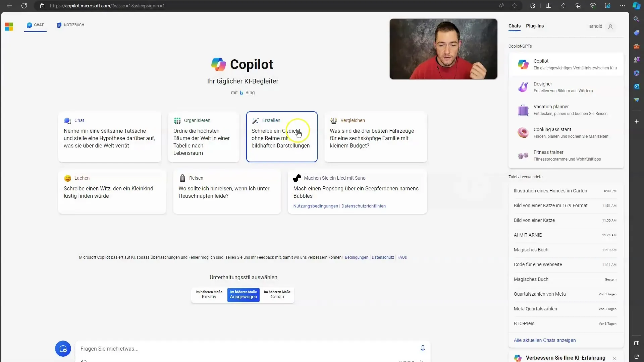Toggle Ausgewogen conversation style selected

coord(243,294)
